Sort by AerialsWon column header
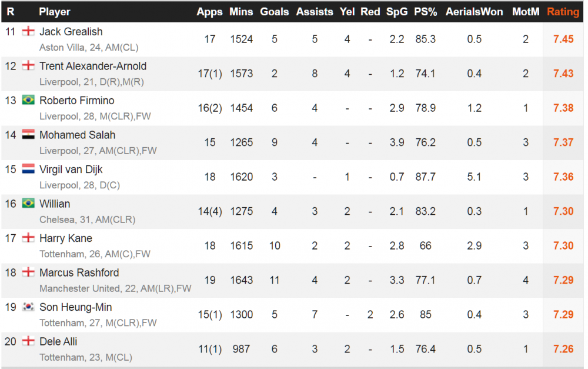 pyautogui.click(x=475, y=12)
